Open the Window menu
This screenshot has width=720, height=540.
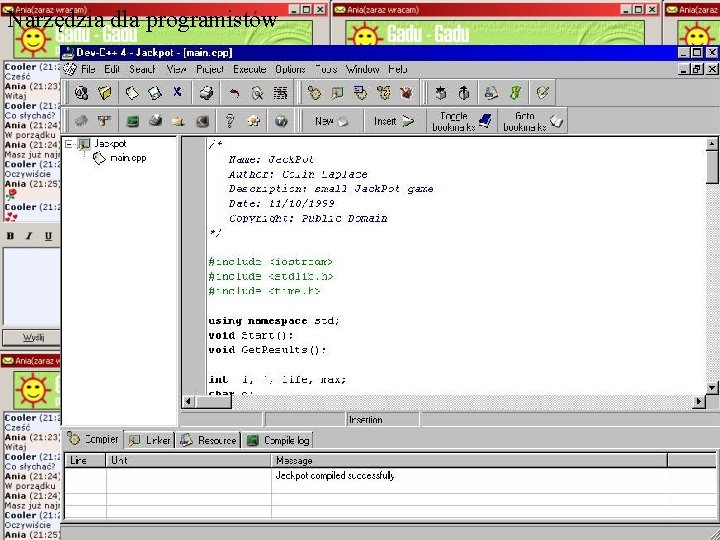click(x=363, y=69)
